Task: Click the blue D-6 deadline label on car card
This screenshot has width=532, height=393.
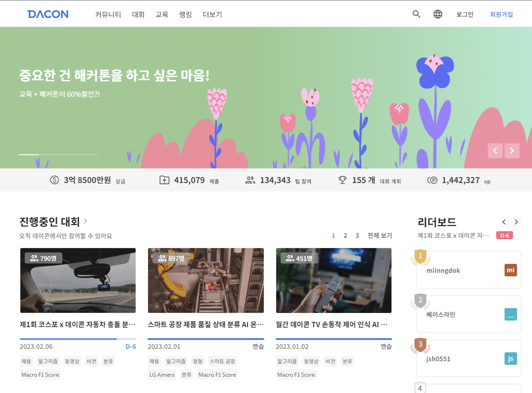Action: [131, 347]
